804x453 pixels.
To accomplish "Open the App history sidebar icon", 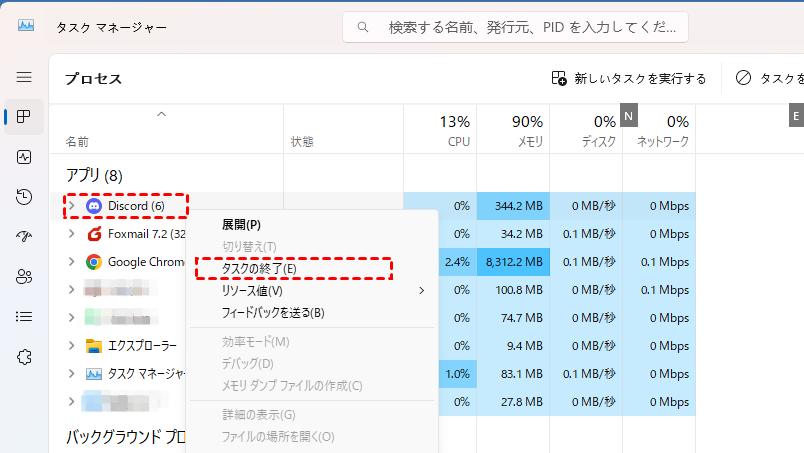I will click(24, 197).
